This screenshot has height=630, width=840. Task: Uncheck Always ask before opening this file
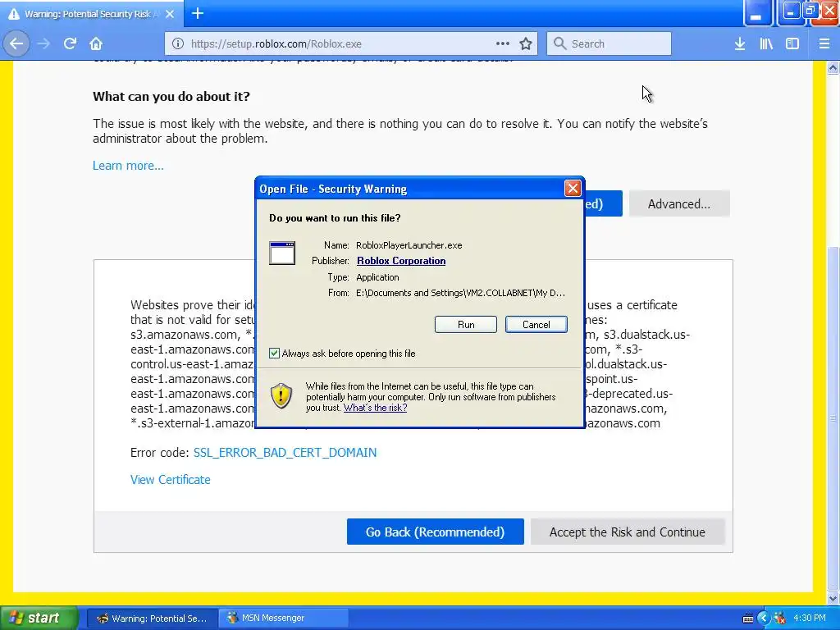(274, 353)
